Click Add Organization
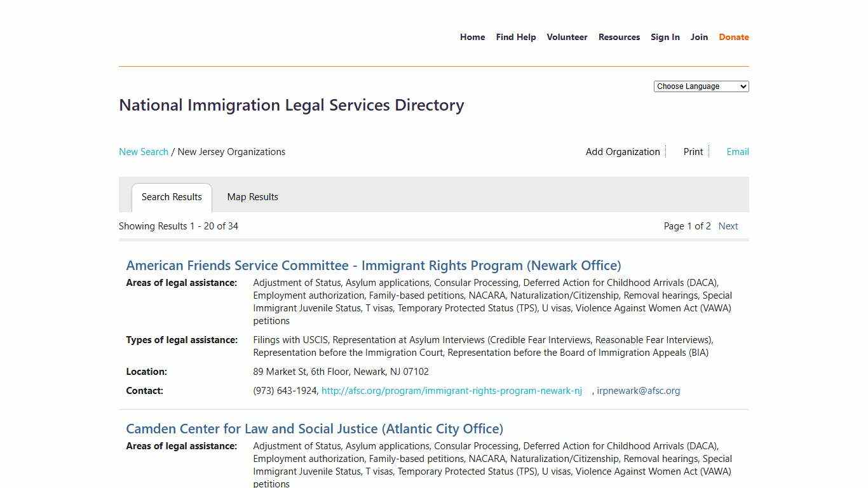The height and width of the screenshot is (488, 868). tap(622, 151)
